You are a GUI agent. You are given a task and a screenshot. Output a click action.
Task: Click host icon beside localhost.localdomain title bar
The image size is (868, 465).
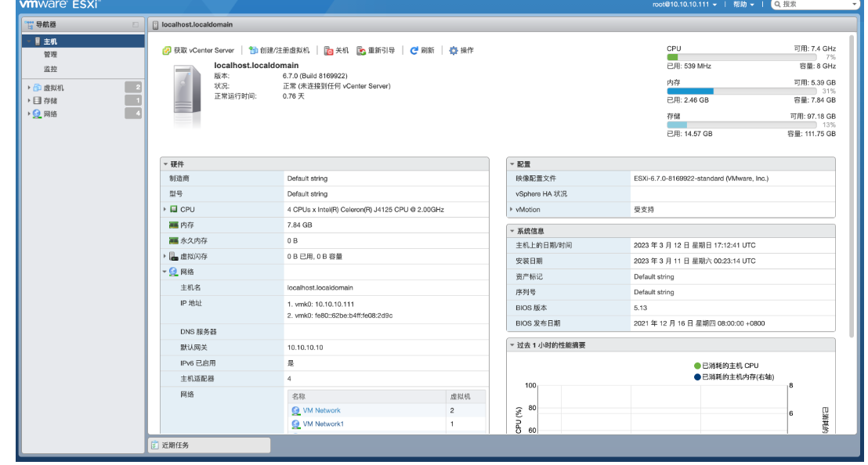coord(155,25)
